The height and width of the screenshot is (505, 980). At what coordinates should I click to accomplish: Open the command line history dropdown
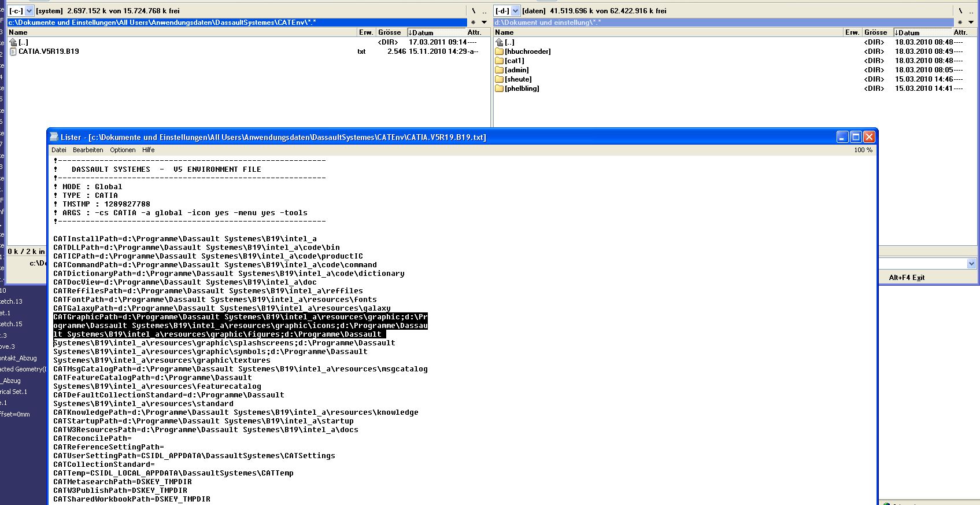(971, 264)
